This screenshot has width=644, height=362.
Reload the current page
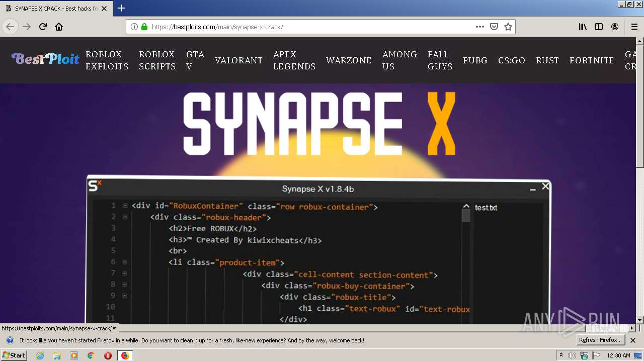click(43, 27)
